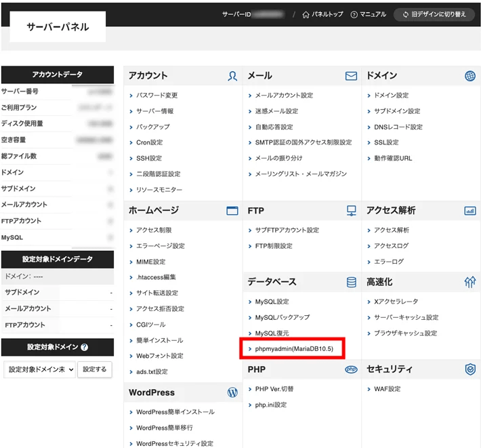
Task: Click the サーバーパネル logo title
Action: pyautogui.click(x=58, y=27)
